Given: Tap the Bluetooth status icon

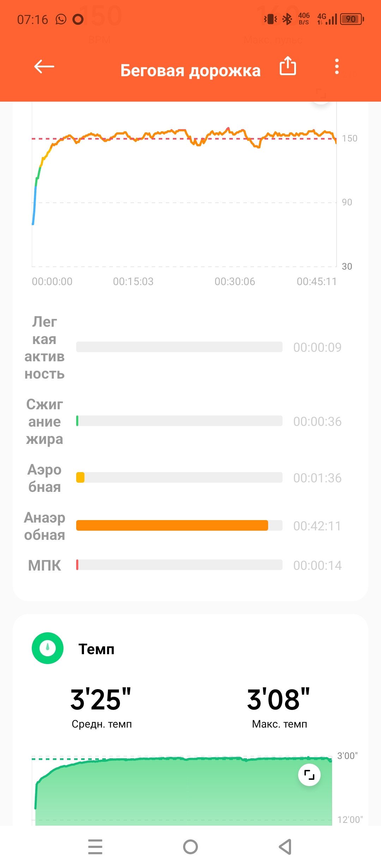Looking at the screenshot, I should (288, 19).
